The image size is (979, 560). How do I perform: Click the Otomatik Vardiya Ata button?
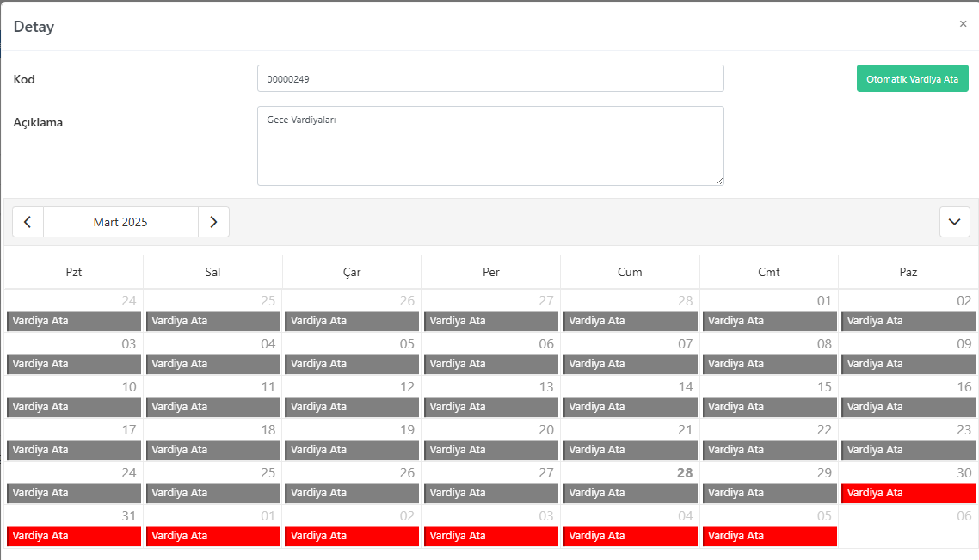coord(912,78)
